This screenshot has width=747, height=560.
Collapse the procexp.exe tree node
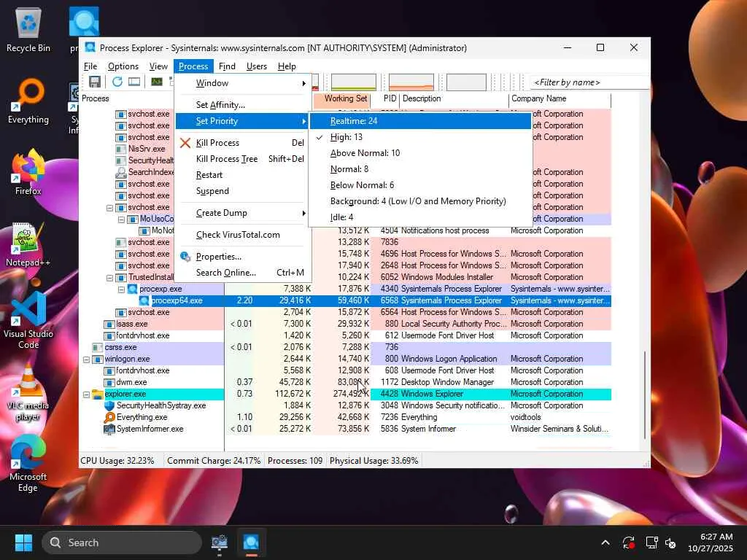(121, 289)
